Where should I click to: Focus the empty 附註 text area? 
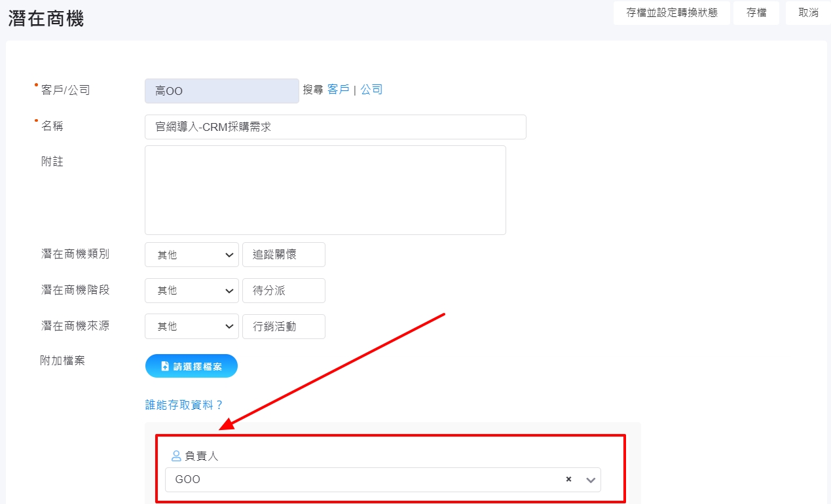(325, 190)
